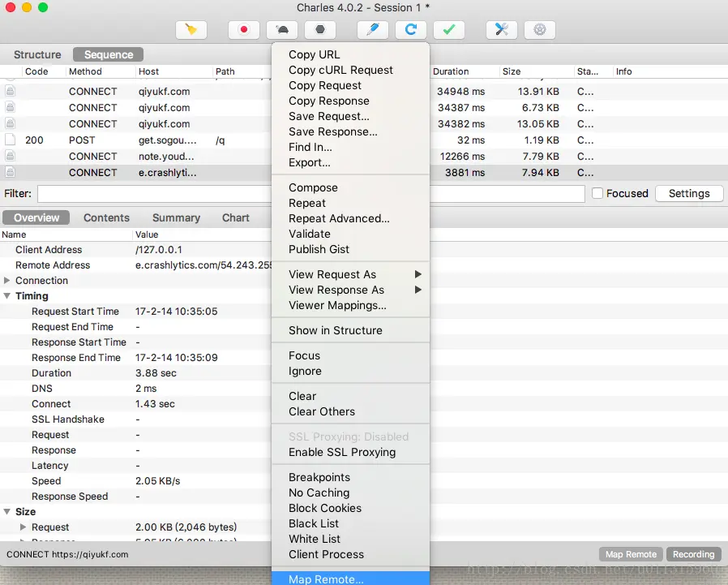Click the Map Remote status bar button

click(631, 554)
